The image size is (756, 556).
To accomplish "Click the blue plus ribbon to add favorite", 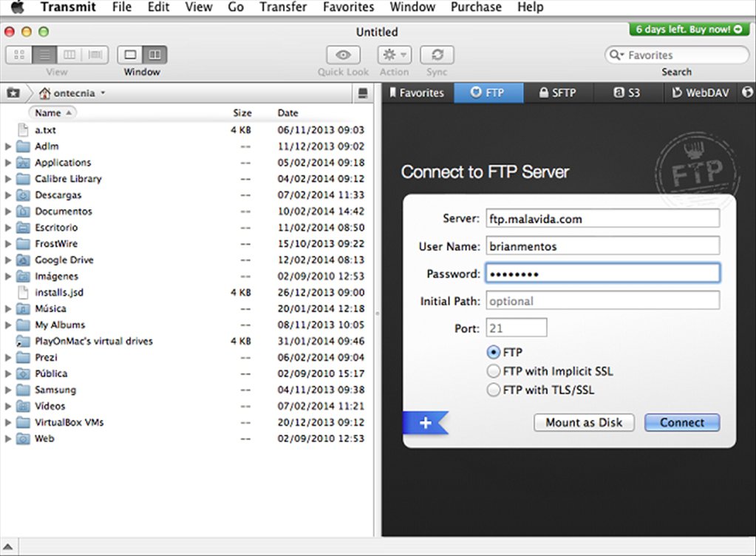I will [x=425, y=423].
